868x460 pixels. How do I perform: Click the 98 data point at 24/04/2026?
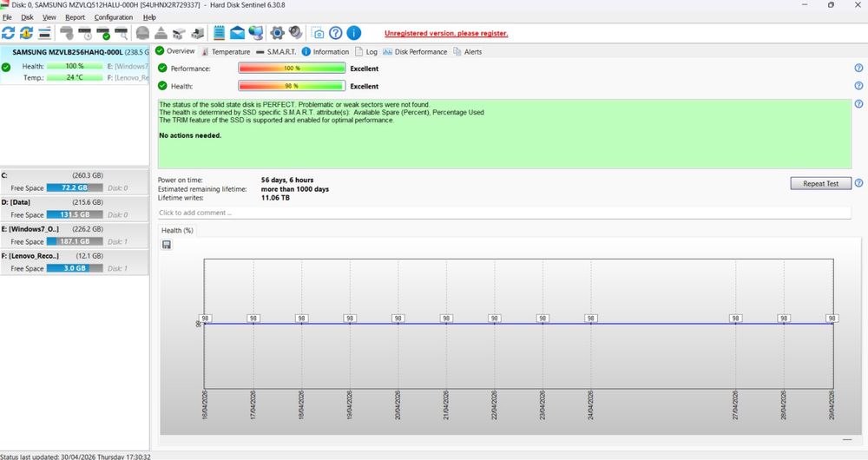[590, 319]
